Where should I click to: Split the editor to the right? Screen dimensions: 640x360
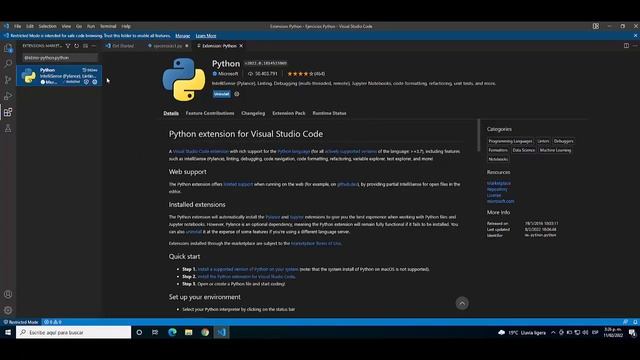626,46
